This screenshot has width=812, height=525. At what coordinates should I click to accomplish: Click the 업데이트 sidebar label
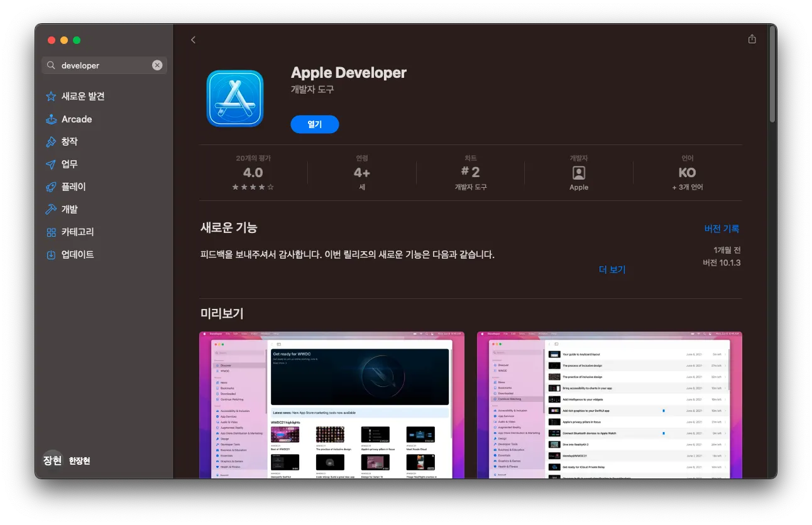78,255
